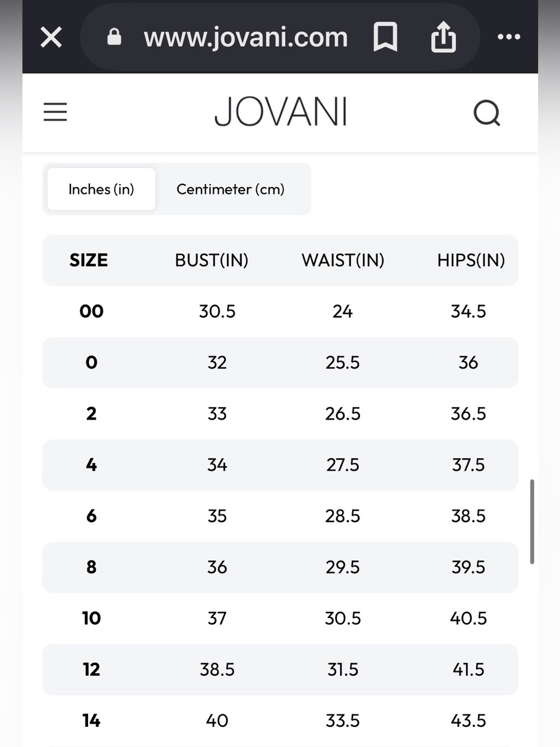Select the Inches (in) unit toggle
Image resolution: width=560 pixels, height=747 pixels.
coord(101,189)
